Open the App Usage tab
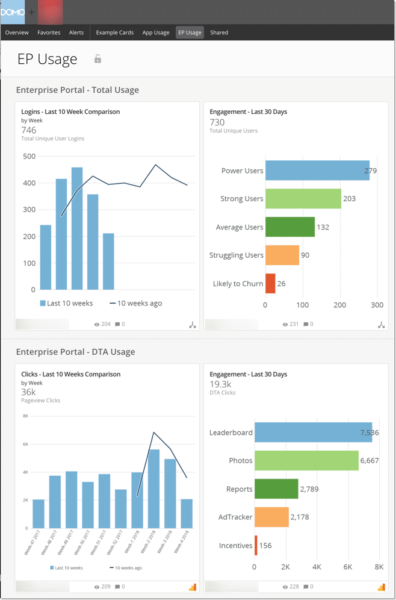Screen dimensions: 396x600 [x=156, y=33]
